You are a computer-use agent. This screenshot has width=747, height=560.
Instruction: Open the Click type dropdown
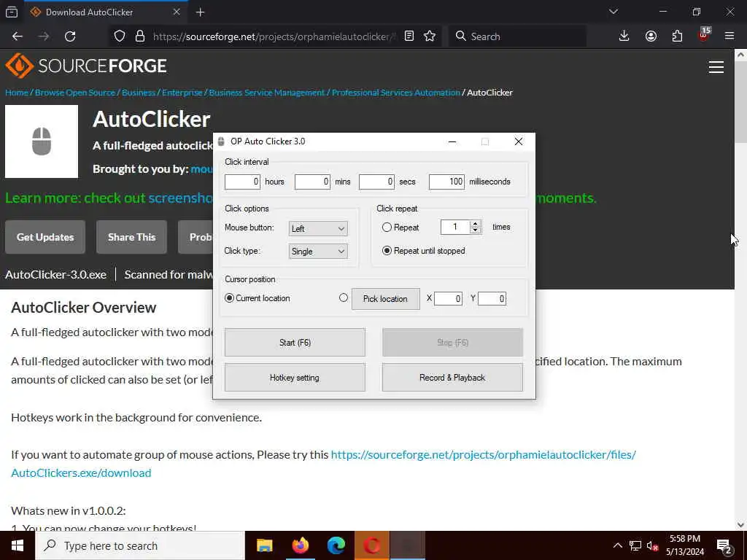[x=318, y=252]
